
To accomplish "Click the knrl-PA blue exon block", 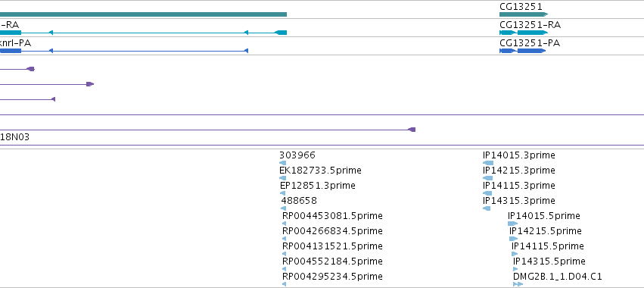I will [11, 51].
